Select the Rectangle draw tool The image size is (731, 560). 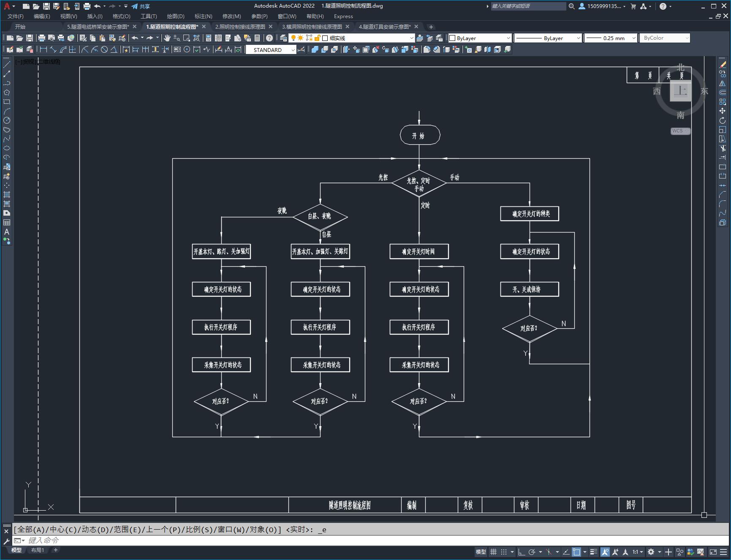pyautogui.click(x=7, y=102)
